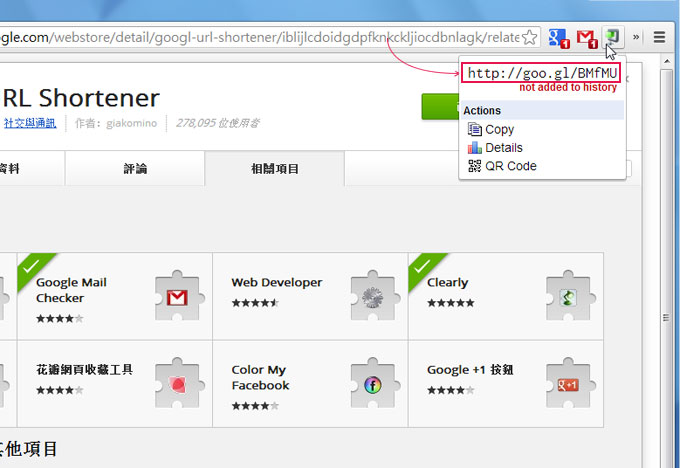This screenshot has height=468, width=680.
Task: Click the Web Developer star rating
Action: pos(255,303)
